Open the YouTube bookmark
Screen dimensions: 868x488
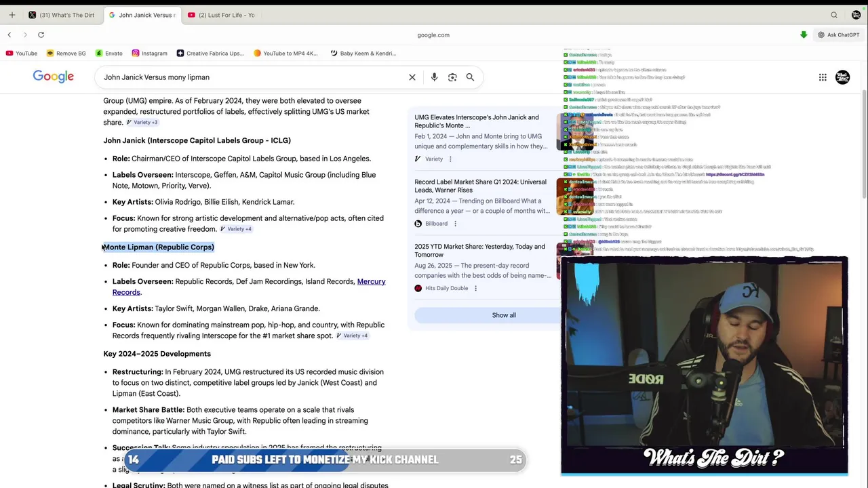(x=21, y=53)
